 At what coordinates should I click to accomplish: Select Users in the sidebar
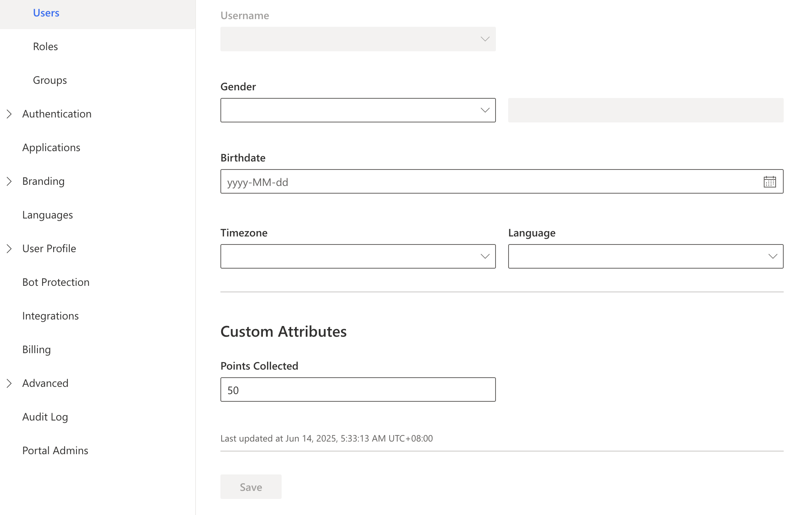pos(46,13)
